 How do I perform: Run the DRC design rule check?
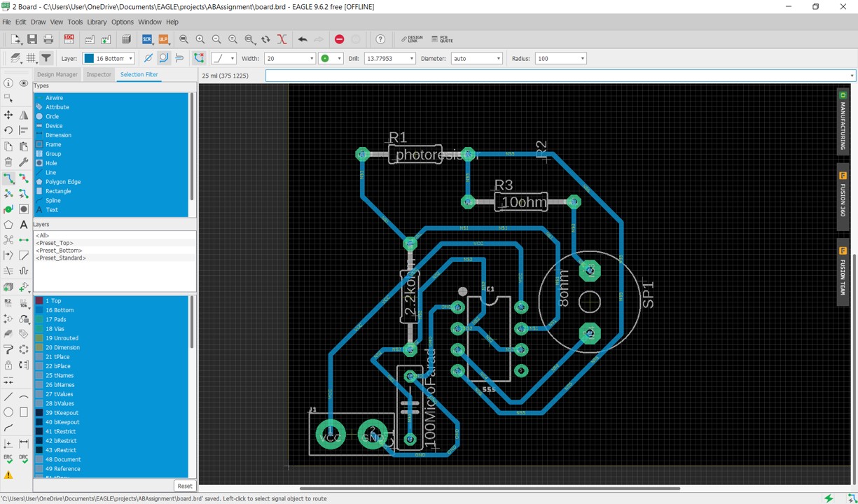coord(24,459)
